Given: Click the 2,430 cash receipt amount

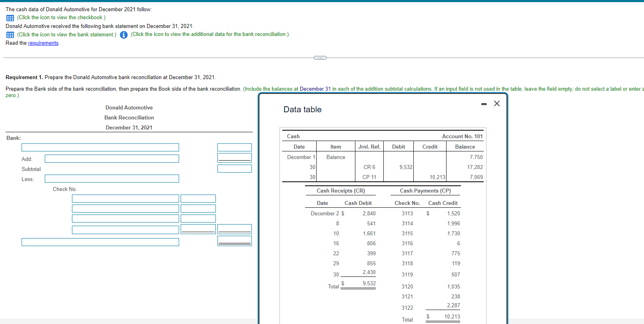Looking at the screenshot, I should click(369, 272).
